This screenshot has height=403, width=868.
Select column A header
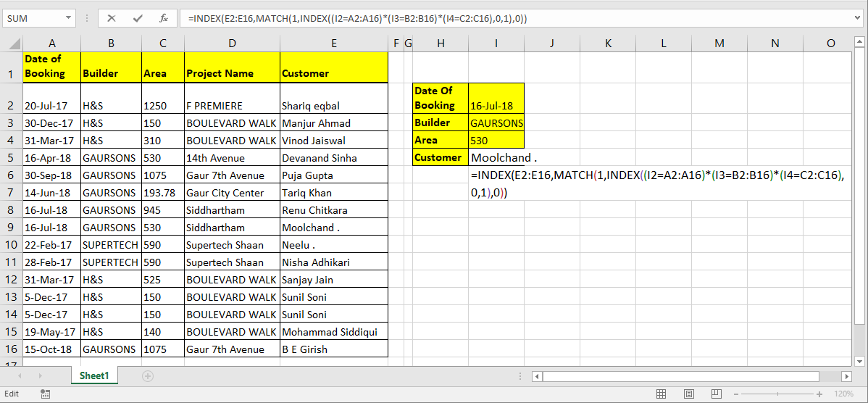pyautogui.click(x=51, y=43)
